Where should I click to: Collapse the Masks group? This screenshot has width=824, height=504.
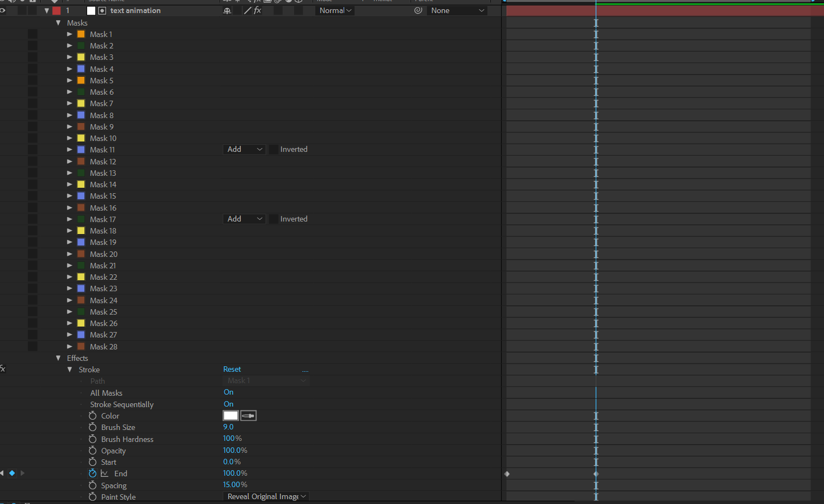pos(58,23)
